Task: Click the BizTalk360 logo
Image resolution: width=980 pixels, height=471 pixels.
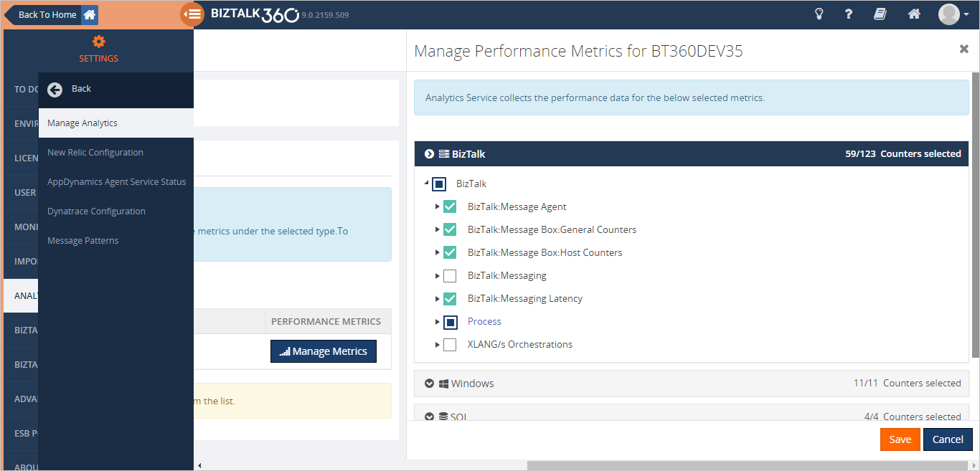Action: point(255,14)
